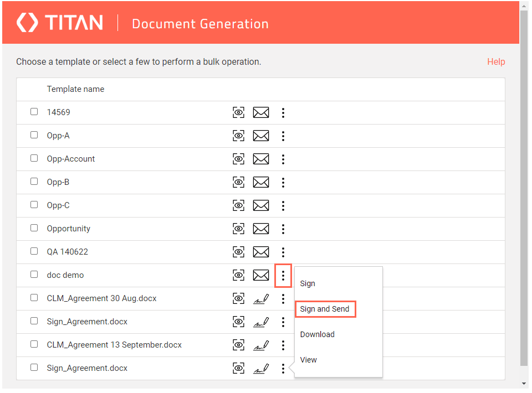
Task: Open the Help link
Action: pyautogui.click(x=496, y=62)
